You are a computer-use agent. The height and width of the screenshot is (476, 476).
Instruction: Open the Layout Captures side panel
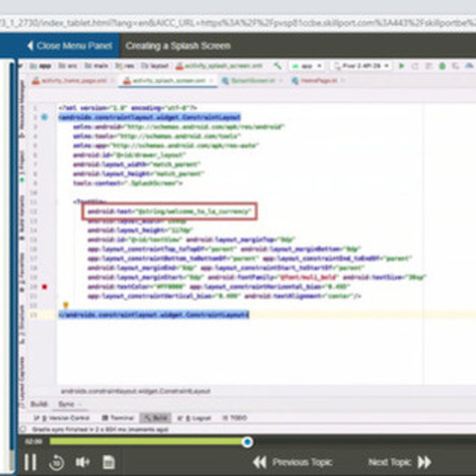pyautogui.click(x=22, y=382)
